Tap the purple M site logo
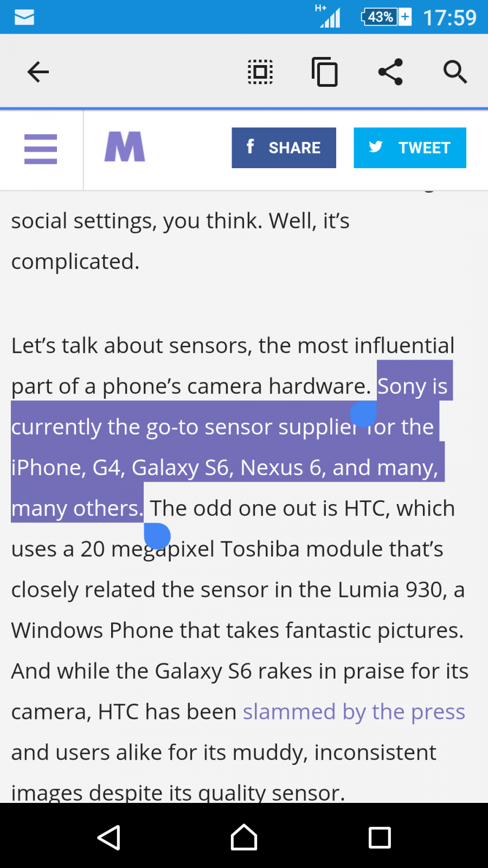 [x=125, y=147]
